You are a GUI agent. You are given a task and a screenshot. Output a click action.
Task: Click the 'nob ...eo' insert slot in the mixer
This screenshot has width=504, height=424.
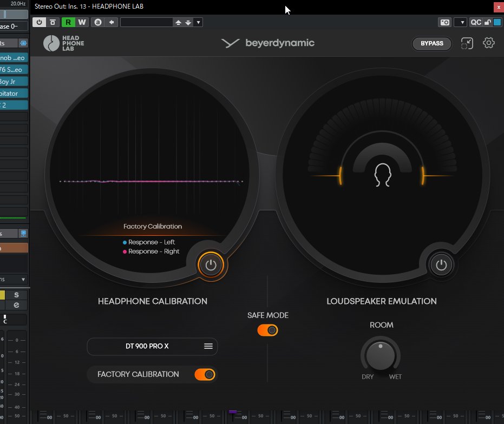pyautogui.click(x=14, y=58)
